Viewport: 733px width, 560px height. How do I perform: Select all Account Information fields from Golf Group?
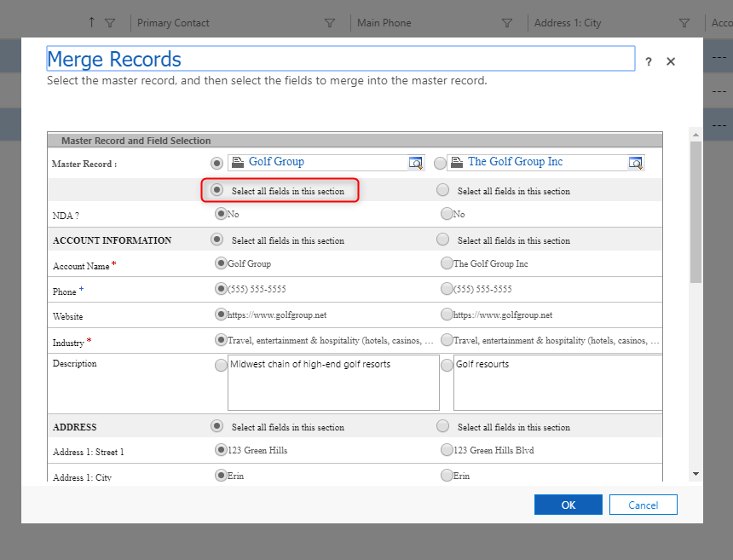pos(216,240)
